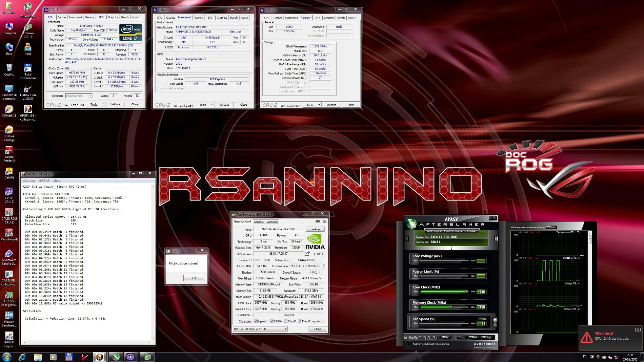The image size is (644, 362).
Task: Click the Afterburner info 'i' side button
Action: (496, 239)
